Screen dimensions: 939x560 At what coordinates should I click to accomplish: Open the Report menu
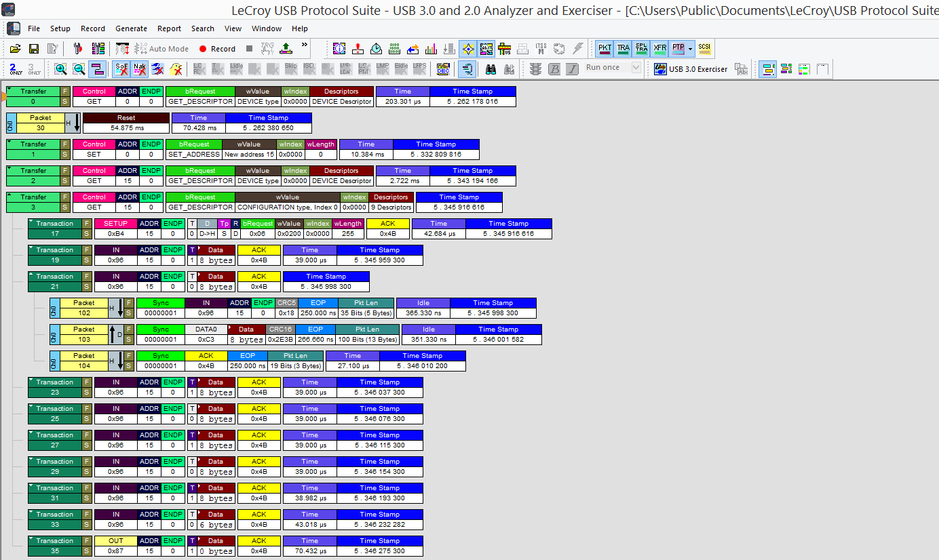click(169, 28)
